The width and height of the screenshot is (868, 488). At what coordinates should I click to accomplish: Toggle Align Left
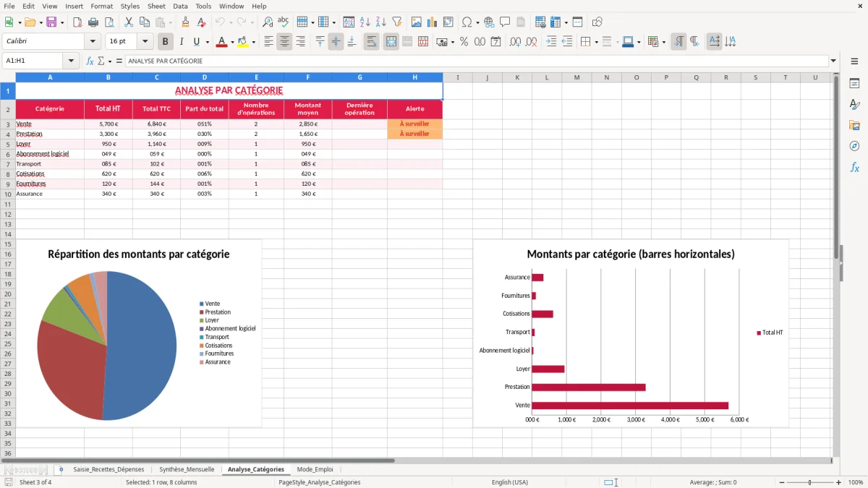(x=269, y=42)
